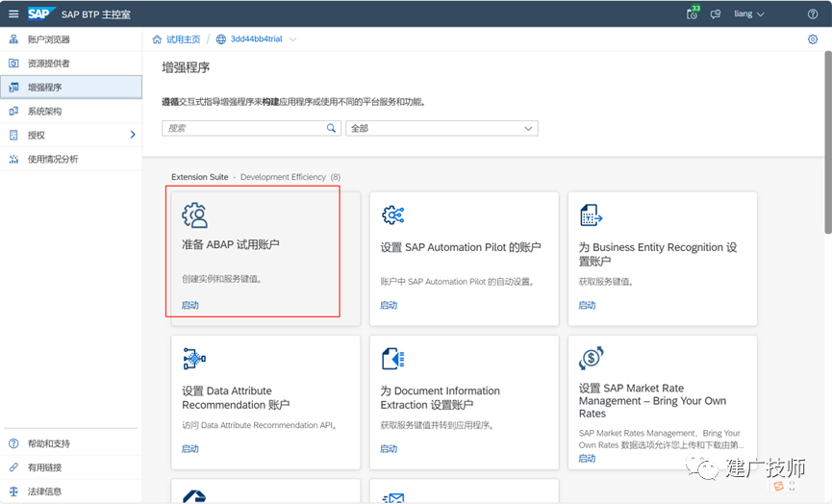Open 法律信息 in sidebar footer

click(71, 491)
